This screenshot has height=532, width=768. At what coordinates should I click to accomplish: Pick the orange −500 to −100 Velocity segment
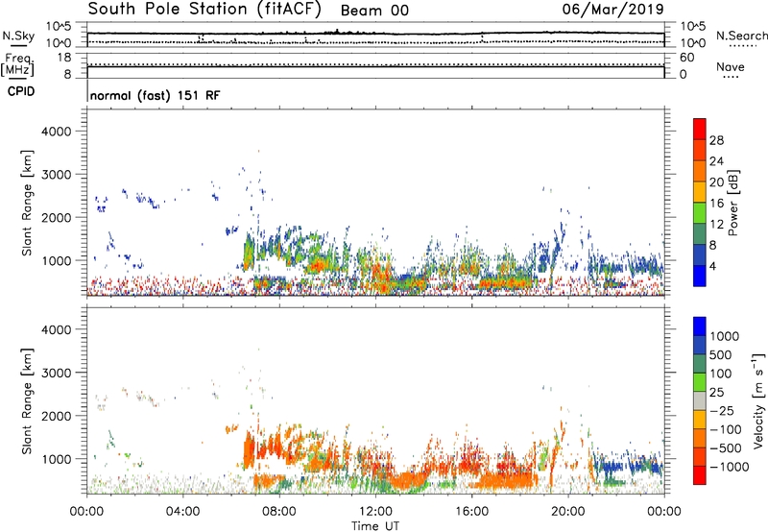(x=700, y=439)
